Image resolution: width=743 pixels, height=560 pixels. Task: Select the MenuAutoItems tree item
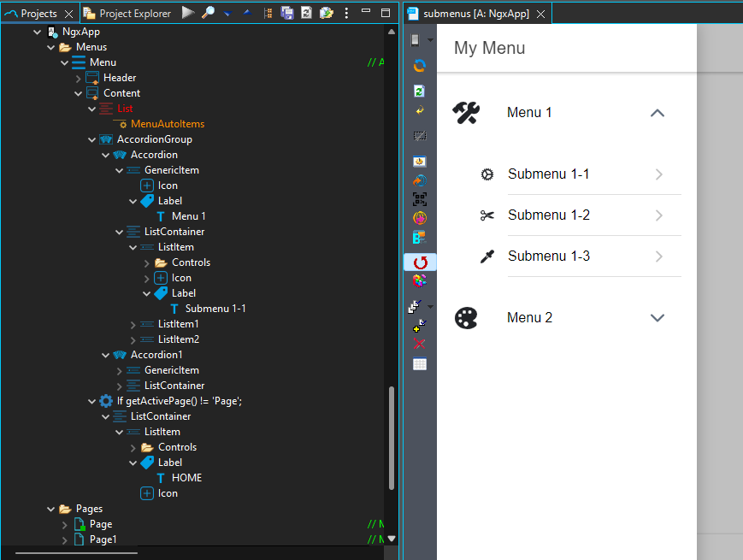[x=167, y=124]
